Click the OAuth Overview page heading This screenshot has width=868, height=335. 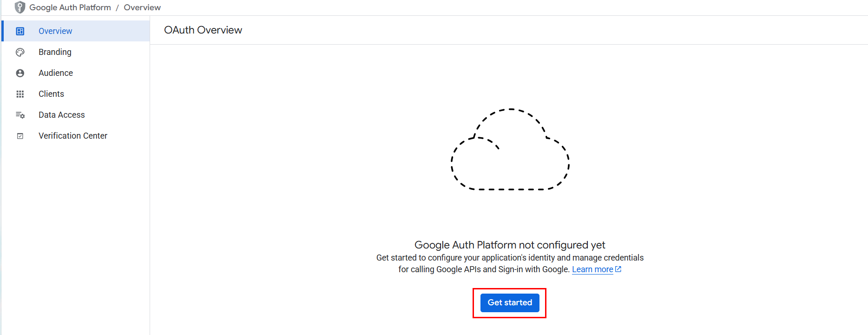pos(203,30)
